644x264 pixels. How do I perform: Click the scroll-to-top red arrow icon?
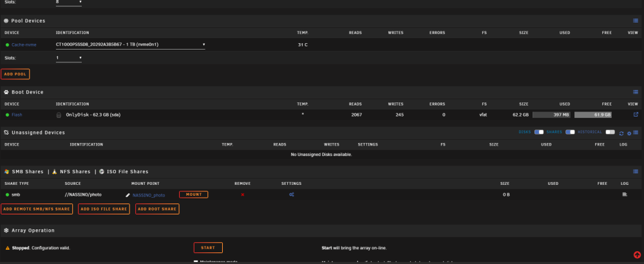click(637, 255)
